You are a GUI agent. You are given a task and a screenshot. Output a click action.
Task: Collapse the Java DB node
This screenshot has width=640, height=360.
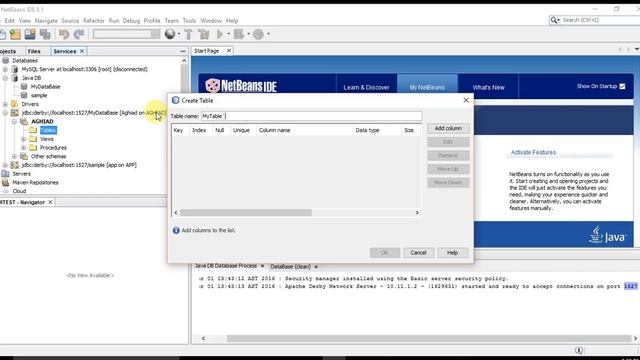click(5, 78)
